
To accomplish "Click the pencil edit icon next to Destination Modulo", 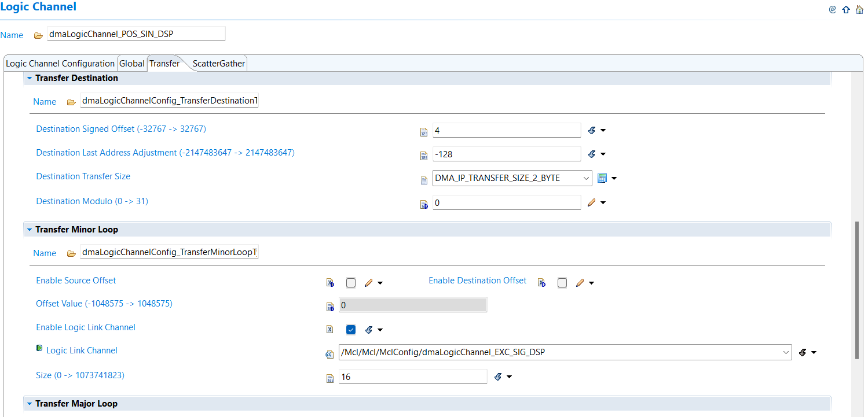I will (x=592, y=202).
